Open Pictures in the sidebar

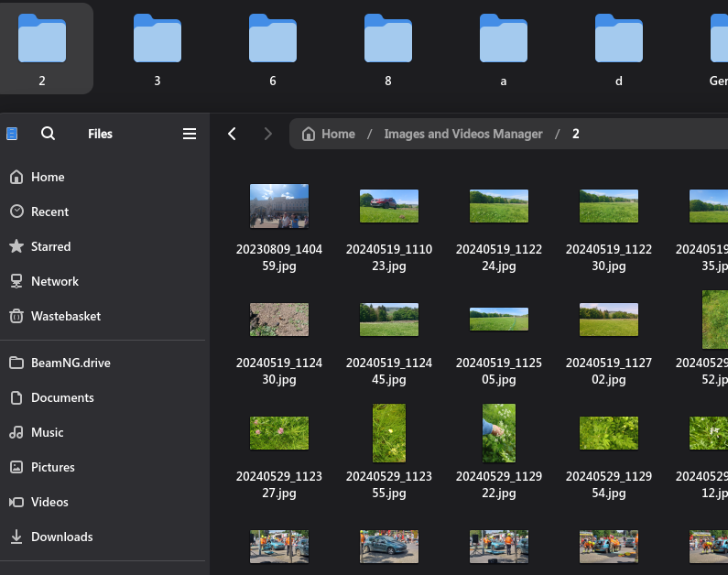tap(103, 467)
